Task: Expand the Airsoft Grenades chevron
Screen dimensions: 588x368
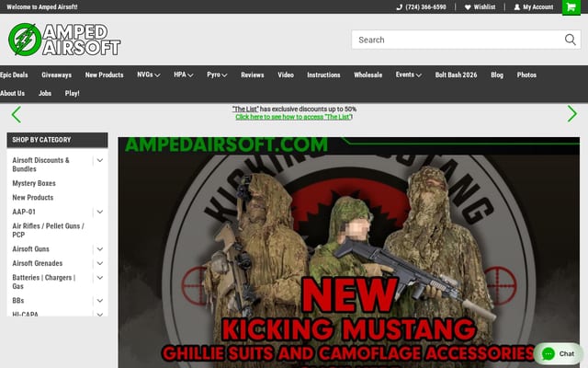Action: tap(100, 263)
